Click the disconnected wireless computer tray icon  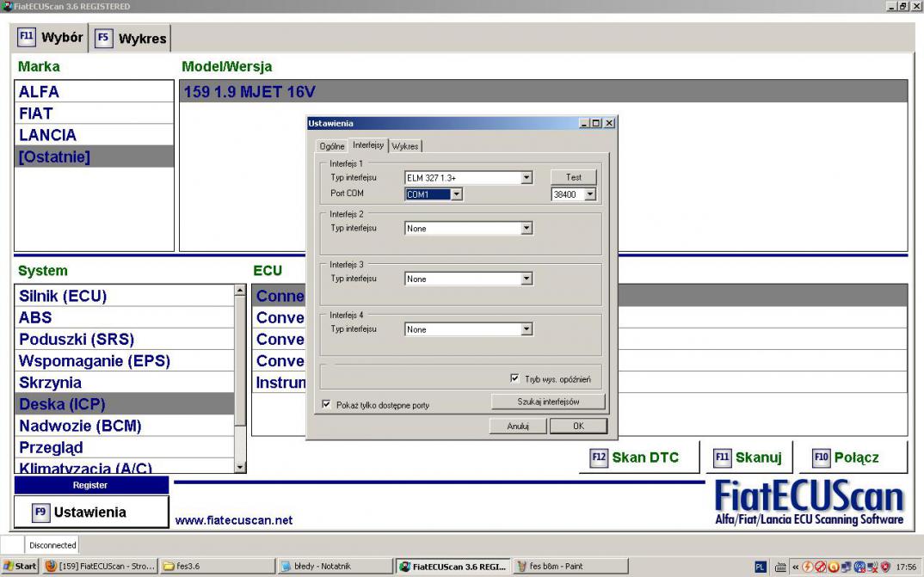pyautogui.click(x=872, y=567)
